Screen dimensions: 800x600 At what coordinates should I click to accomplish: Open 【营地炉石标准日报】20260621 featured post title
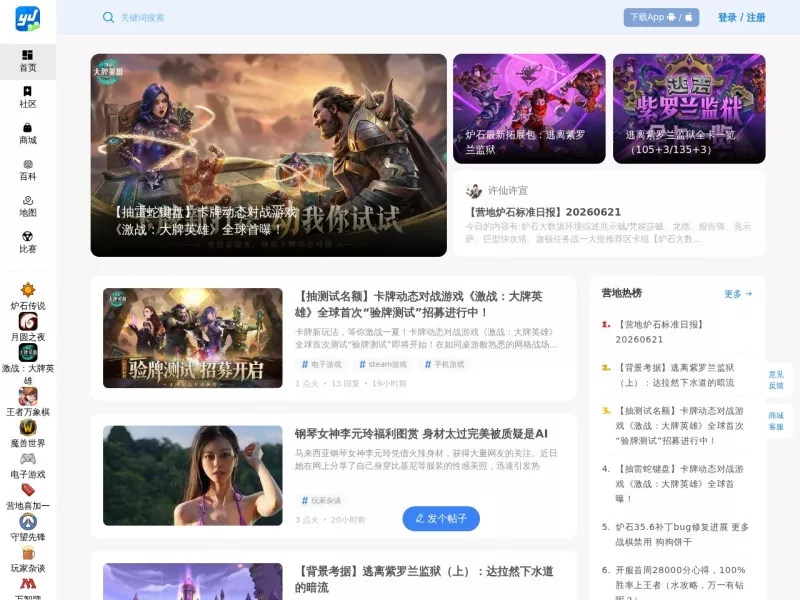tap(545, 212)
